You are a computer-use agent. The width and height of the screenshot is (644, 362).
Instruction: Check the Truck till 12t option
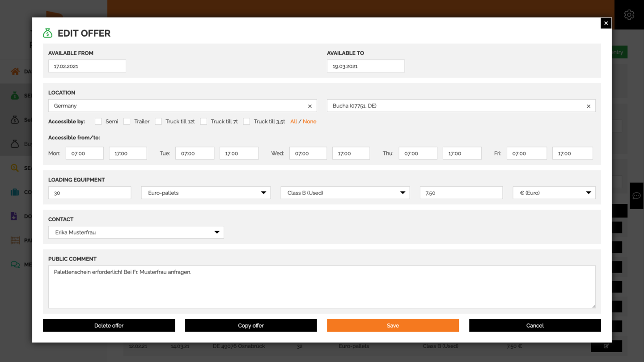click(x=158, y=122)
